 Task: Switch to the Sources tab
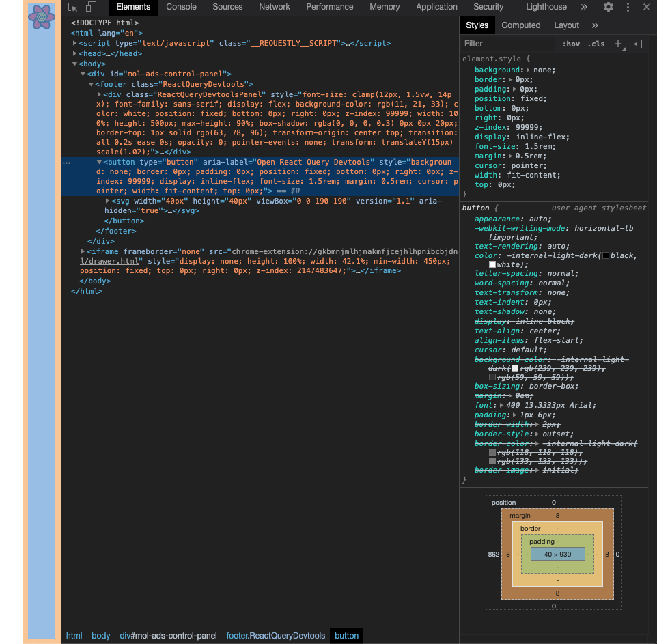pyautogui.click(x=227, y=7)
